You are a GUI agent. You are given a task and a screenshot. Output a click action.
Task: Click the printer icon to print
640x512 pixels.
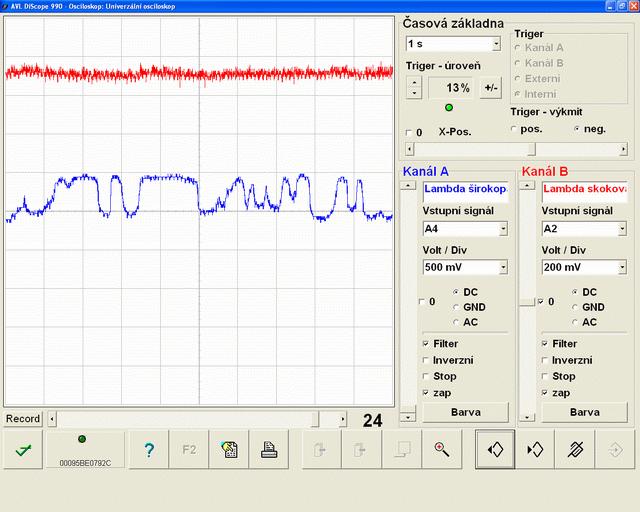click(x=268, y=450)
